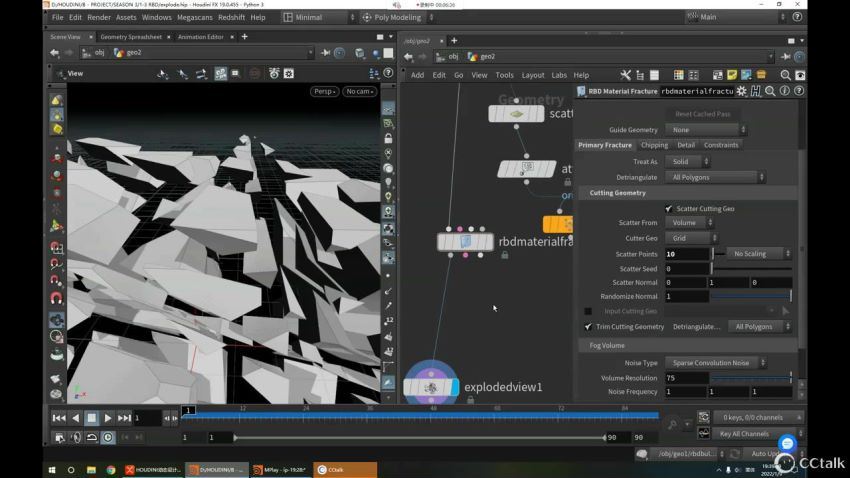Open the parameter pane help icon
The width and height of the screenshot is (850, 478).
click(799, 91)
